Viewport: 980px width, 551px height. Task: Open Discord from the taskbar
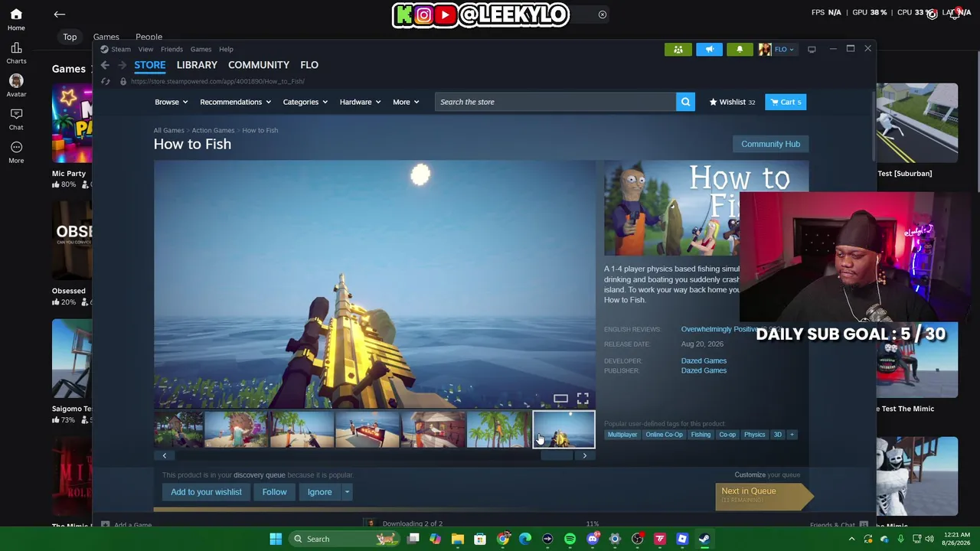point(592,539)
